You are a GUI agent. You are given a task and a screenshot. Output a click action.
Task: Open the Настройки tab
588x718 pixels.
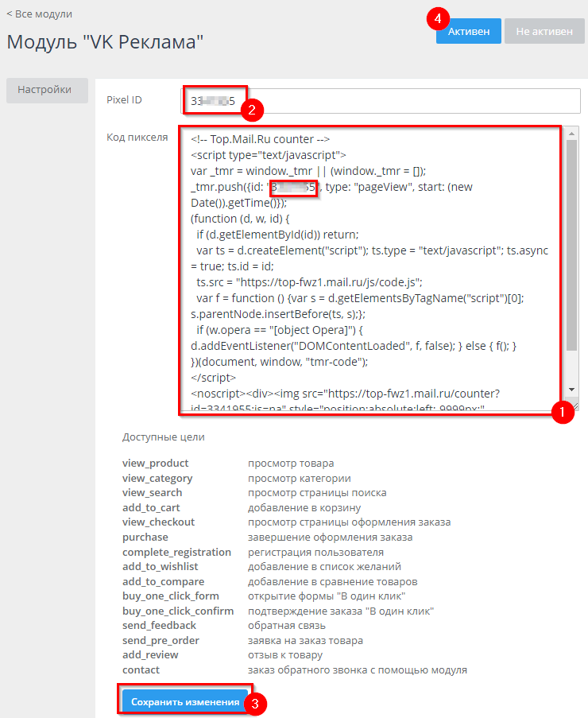(46, 91)
